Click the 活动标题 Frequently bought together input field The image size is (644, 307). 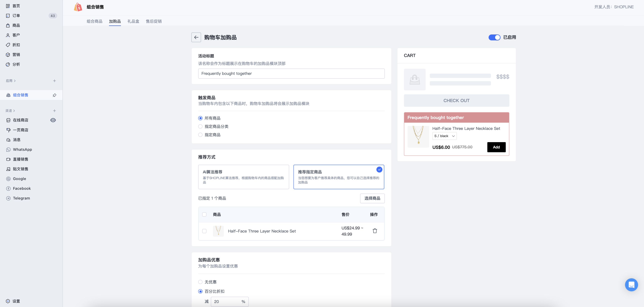point(291,73)
